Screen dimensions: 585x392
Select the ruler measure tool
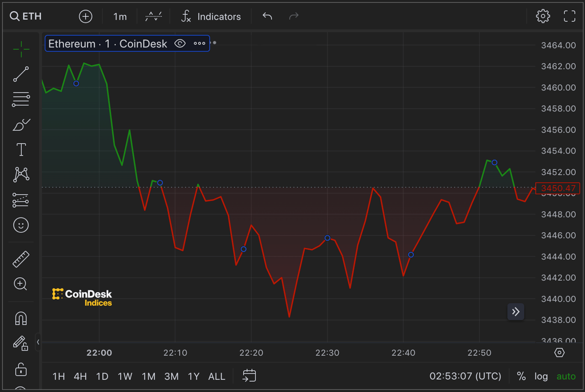21,259
